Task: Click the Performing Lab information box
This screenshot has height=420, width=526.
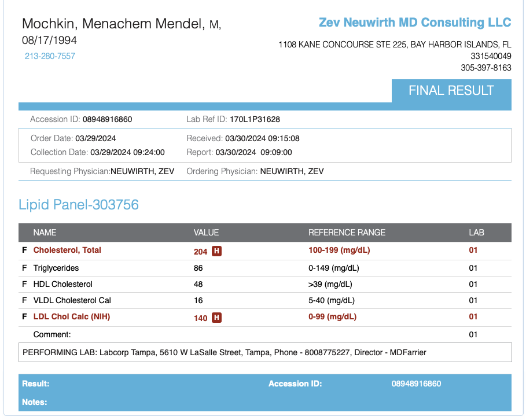Action: tap(265, 352)
